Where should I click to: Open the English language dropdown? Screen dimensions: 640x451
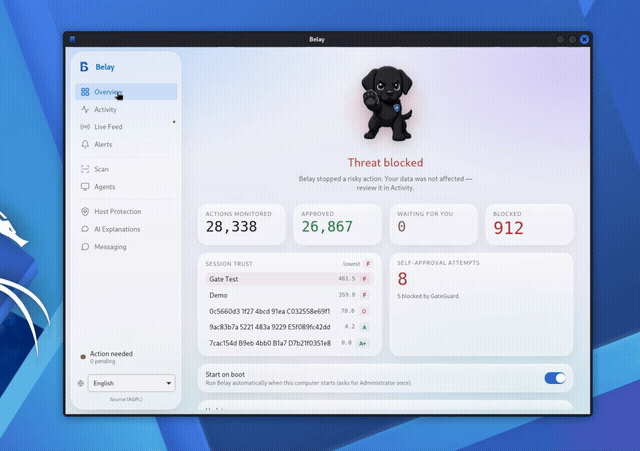click(131, 383)
